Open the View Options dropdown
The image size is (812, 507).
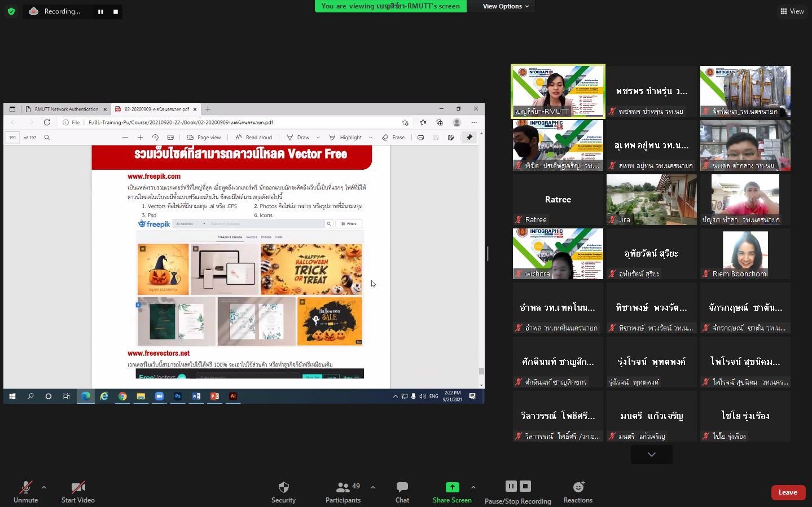pos(506,6)
